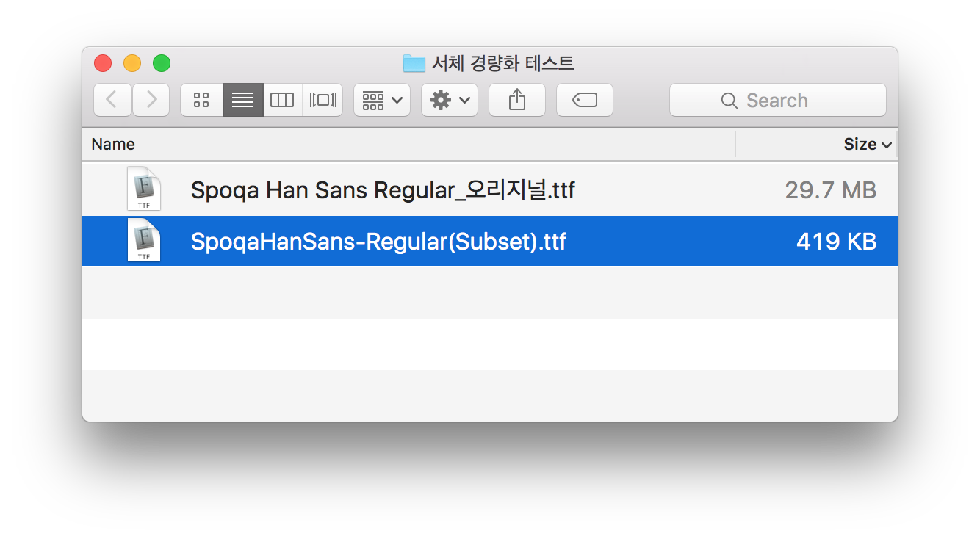This screenshot has width=980, height=539.
Task: Click the Share button
Action: [517, 100]
